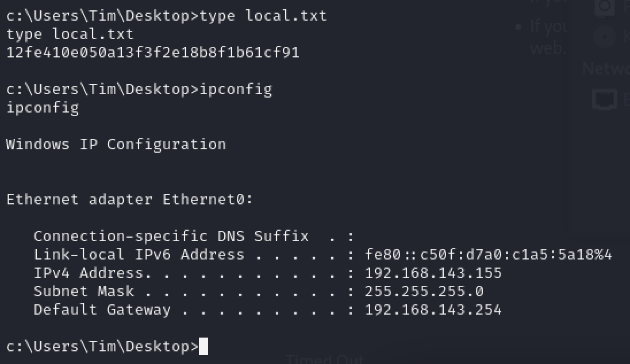The height and width of the screenshot is (364, 630).
Task: Click the "Windows IP Configuration" heading
Action: tap(116, 144)
